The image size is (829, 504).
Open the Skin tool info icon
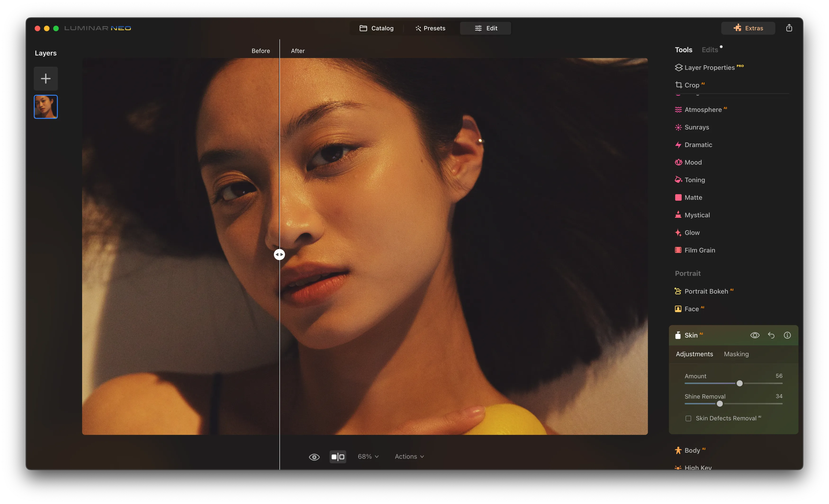pyautogui.click(x=787, y=335)
